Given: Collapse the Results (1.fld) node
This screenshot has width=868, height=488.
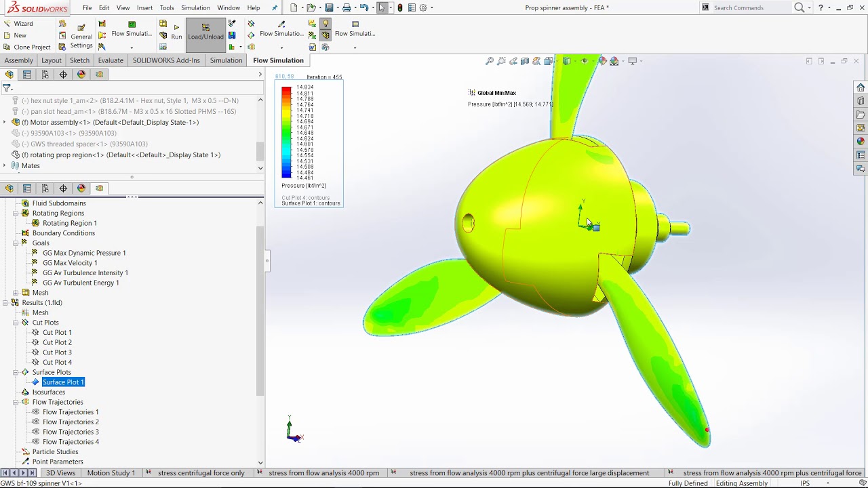Looking at the screenshot, I should 5,303.
